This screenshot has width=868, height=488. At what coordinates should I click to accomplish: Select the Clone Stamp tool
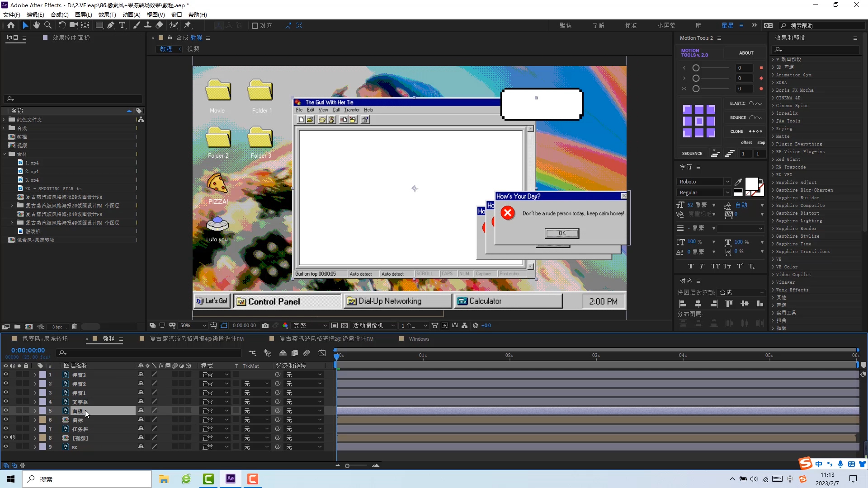click(148, 25)
